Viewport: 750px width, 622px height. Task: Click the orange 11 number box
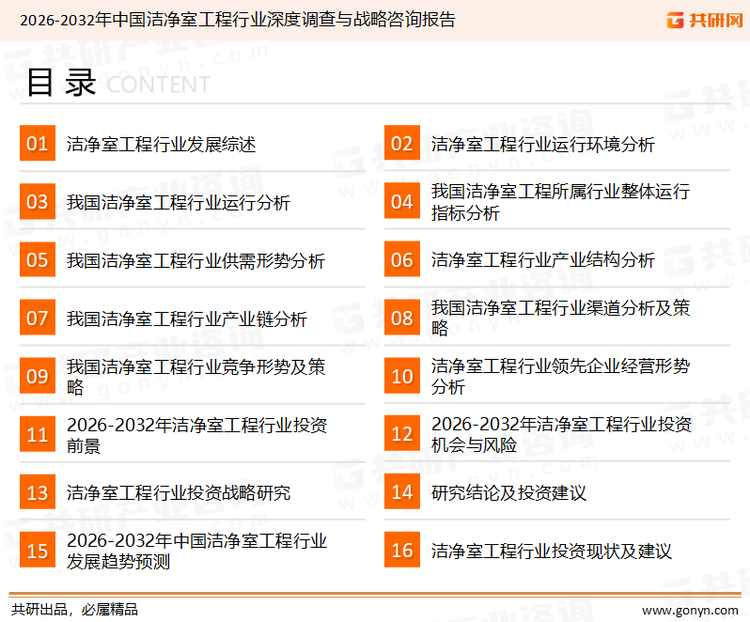pos(37,434)
